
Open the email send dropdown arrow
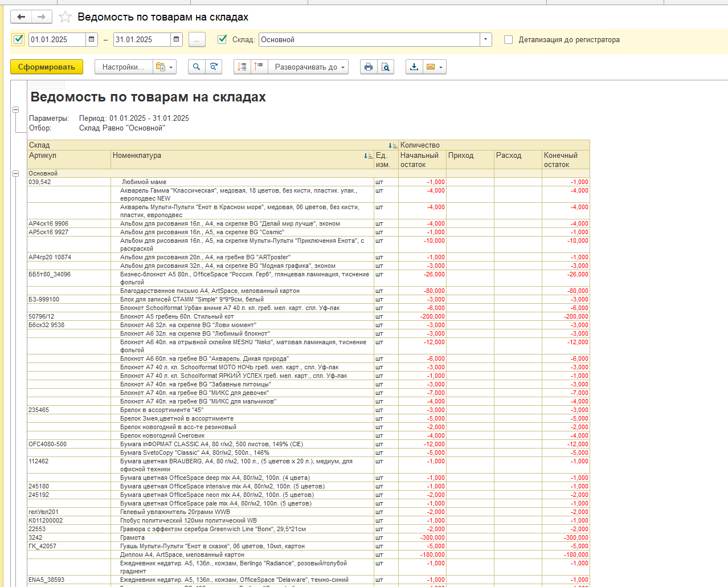click(441, 67)
